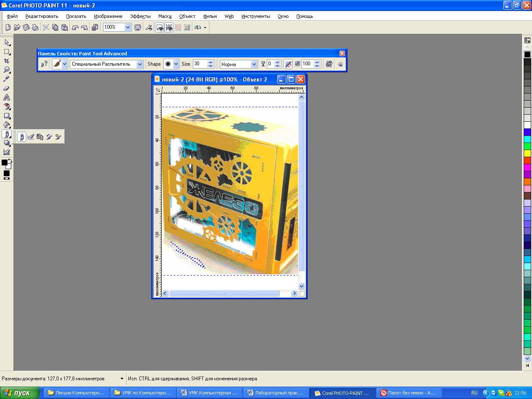Swap foreground and background colors
Screen dimensions: 532x399
coord(10,160)
